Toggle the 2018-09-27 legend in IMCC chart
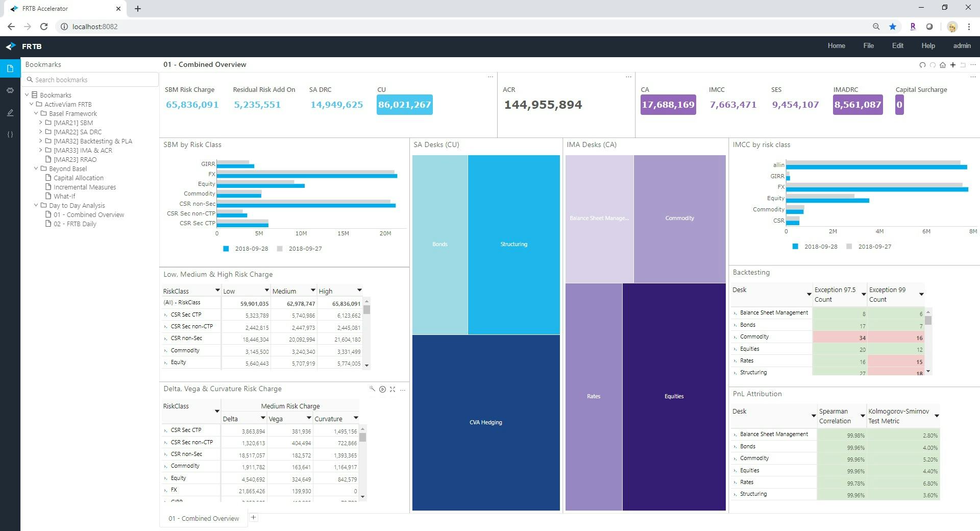This screenshot has width=980, height=531. (874, 246)
